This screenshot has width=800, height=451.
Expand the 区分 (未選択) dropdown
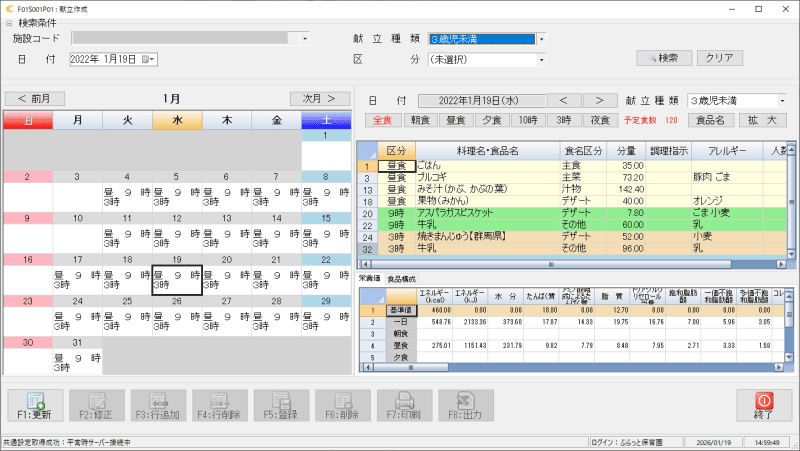click(x=541, y=60)
